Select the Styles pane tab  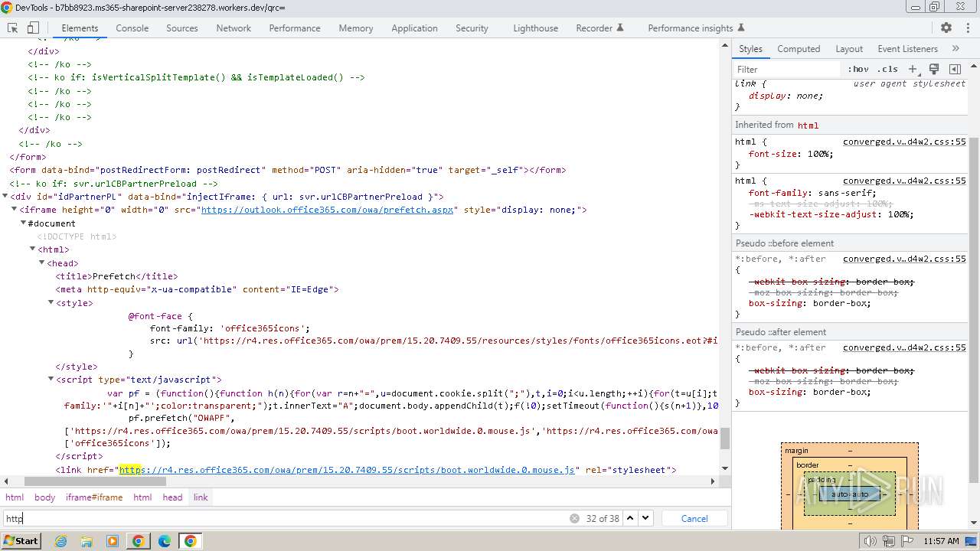(750, 48)
